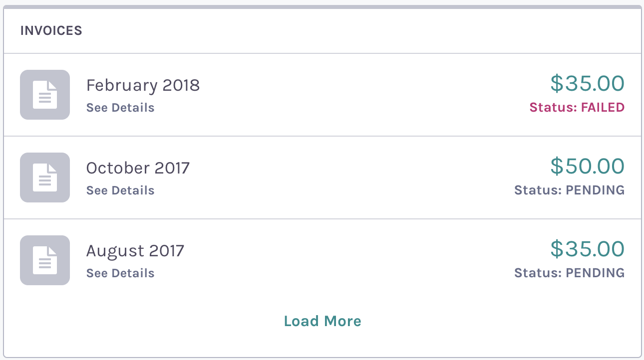
Task: Click the August 2017 invoice document icon
Action: [x=44, y=260]
